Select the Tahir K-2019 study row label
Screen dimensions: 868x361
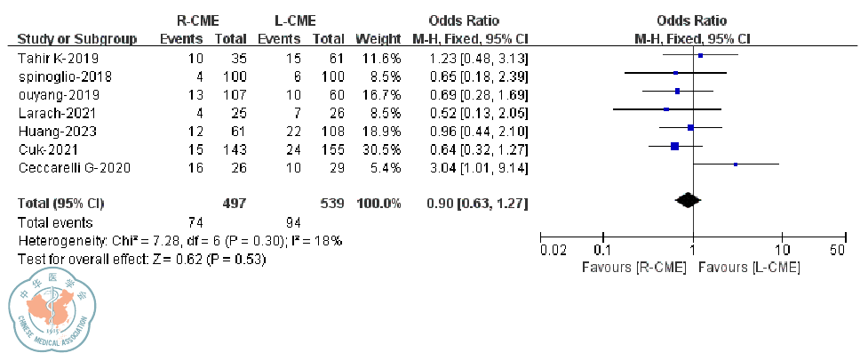point(52,57)
